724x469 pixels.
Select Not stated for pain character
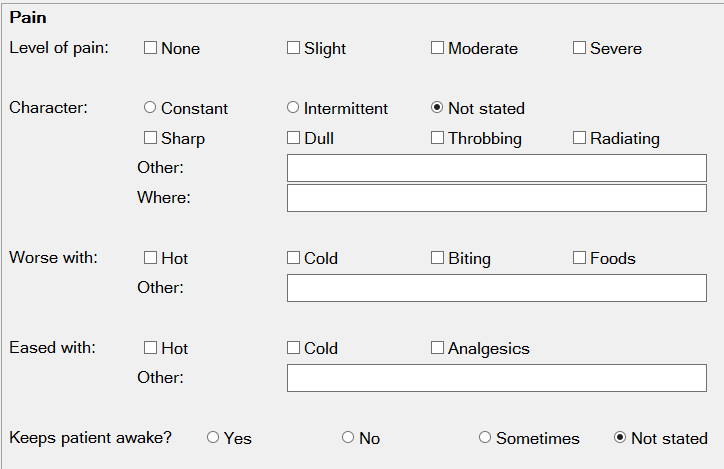pos(437,108)
